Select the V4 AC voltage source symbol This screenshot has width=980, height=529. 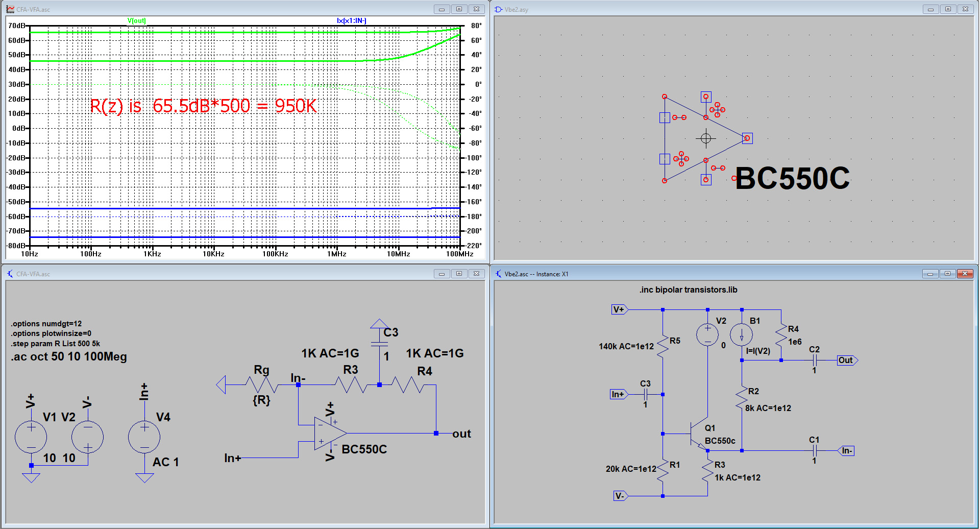144,437
